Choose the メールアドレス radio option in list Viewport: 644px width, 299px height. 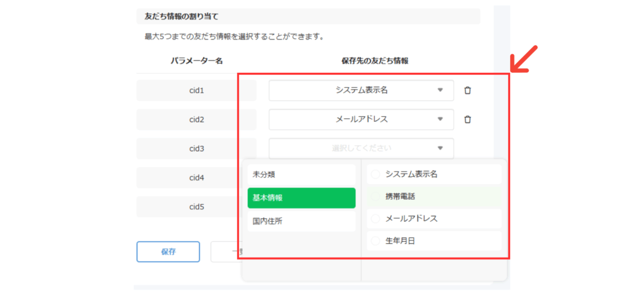[x=376, y=219]
